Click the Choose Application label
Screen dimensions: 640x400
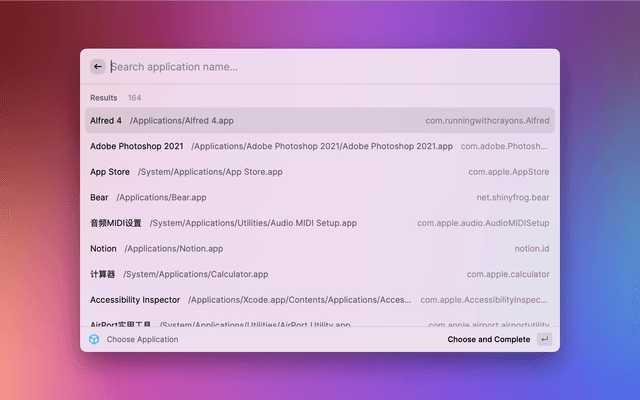point(142,339)
